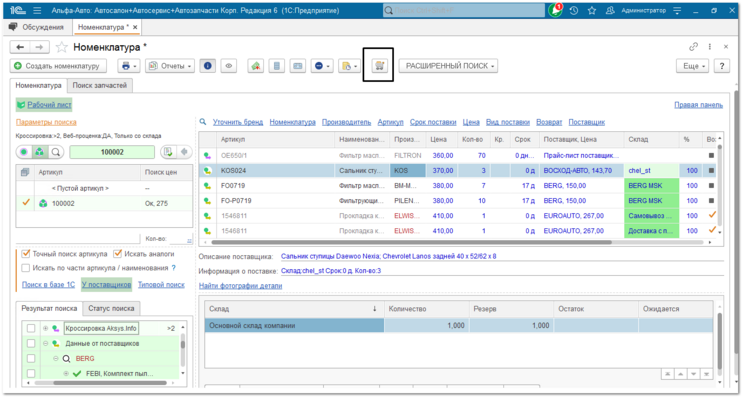Viewport: 743px width, 398px height.
Task: Click the global search field in title bar
Action: coord(464,10)
